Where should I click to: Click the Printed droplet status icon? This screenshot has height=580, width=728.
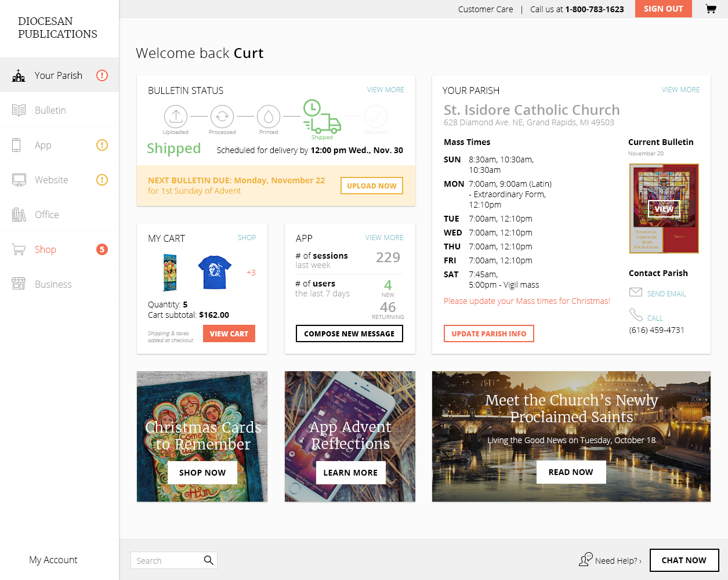point(269,117)
